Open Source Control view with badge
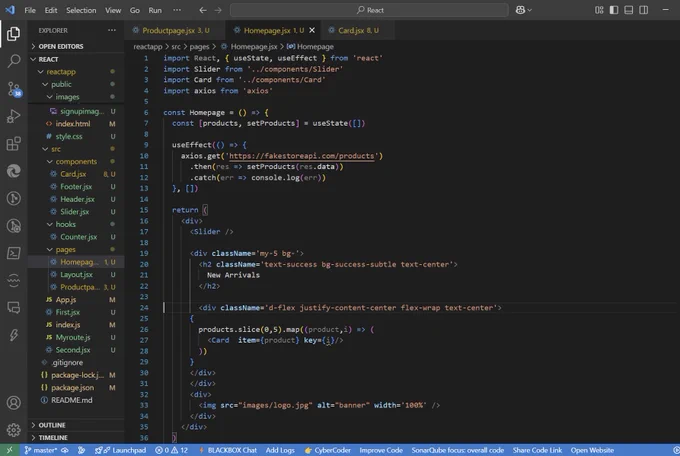The width and height of the screenshot is (680, 456). pyautogui.click(x=13, y=89)
